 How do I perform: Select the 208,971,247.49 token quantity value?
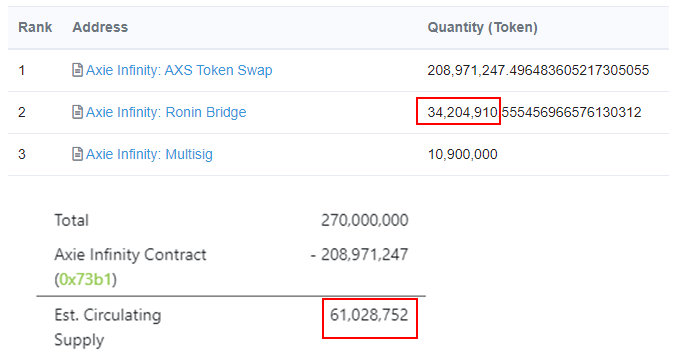(x=538, y=70)
